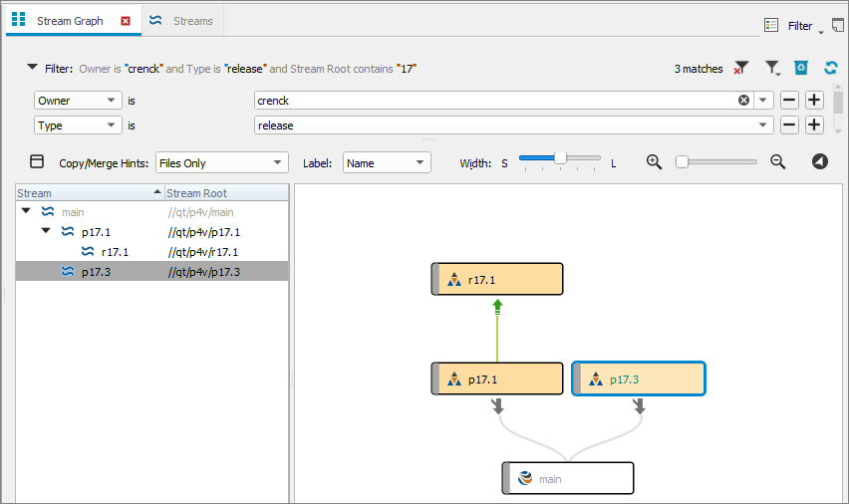Open the saved filters funnel dropdown
This screenshot has width=849, height=504.
pyautogui.click(x=772, y=68)
